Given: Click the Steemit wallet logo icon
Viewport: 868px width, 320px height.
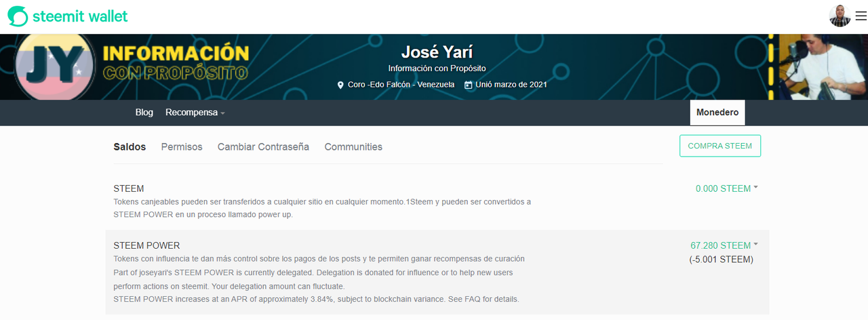Looking at the screenshot, I should click(x=18, y=16).
